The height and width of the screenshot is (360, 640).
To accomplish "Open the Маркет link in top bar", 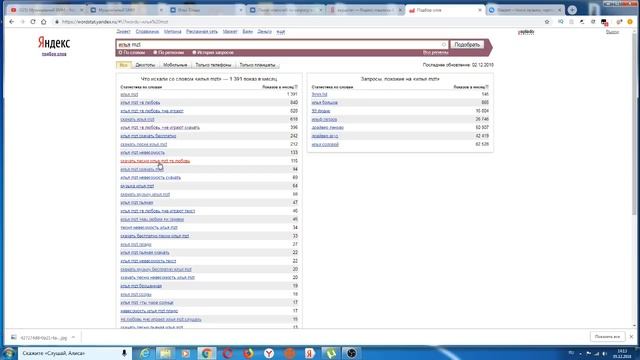I will pyautogui.click(x=230, y=31).
